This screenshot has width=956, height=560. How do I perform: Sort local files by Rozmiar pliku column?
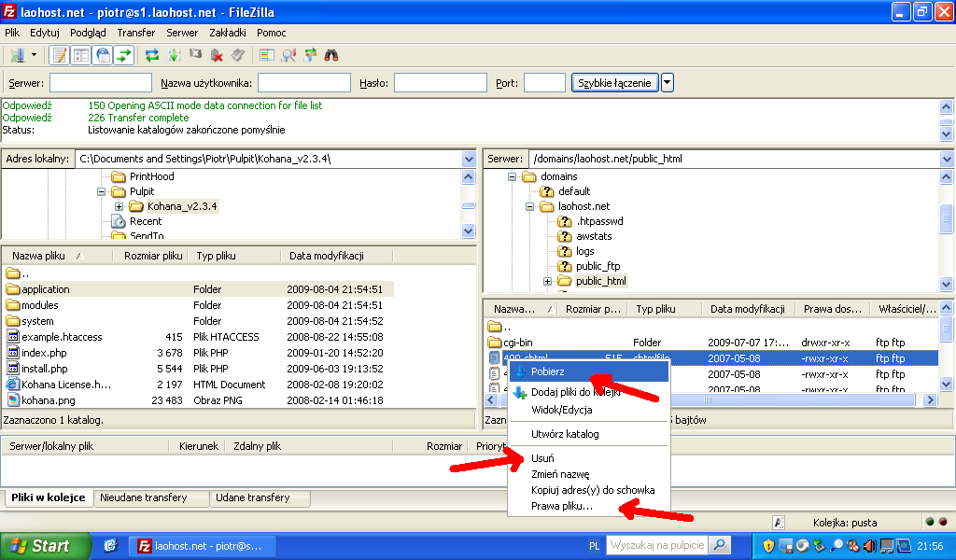[x=151, y=256]
